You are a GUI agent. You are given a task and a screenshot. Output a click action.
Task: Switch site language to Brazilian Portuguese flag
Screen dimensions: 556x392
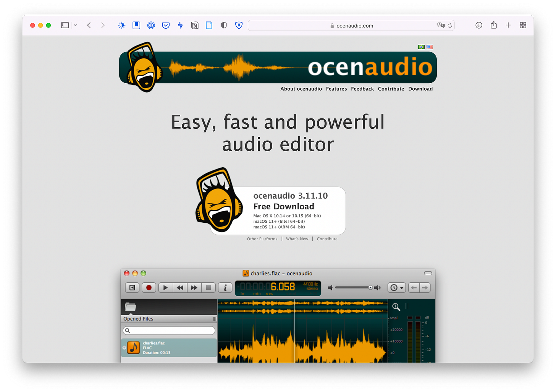pyautogui.click(x=421, y=47)
